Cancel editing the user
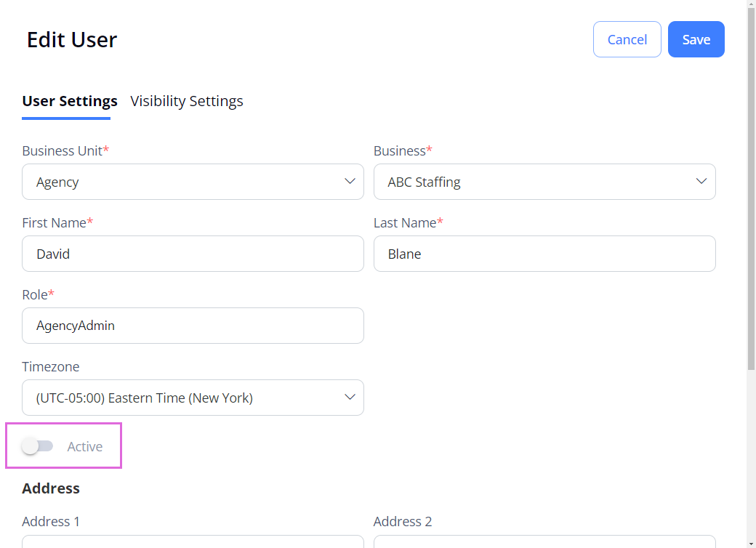The image size is (756, 548). point(627,39)
